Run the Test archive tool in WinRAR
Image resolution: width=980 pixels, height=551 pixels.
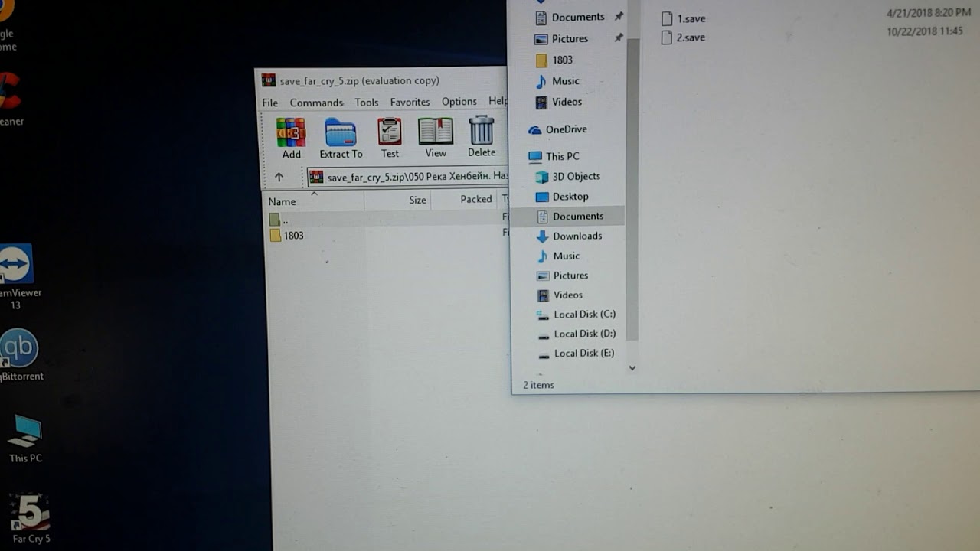pos(390,138)
